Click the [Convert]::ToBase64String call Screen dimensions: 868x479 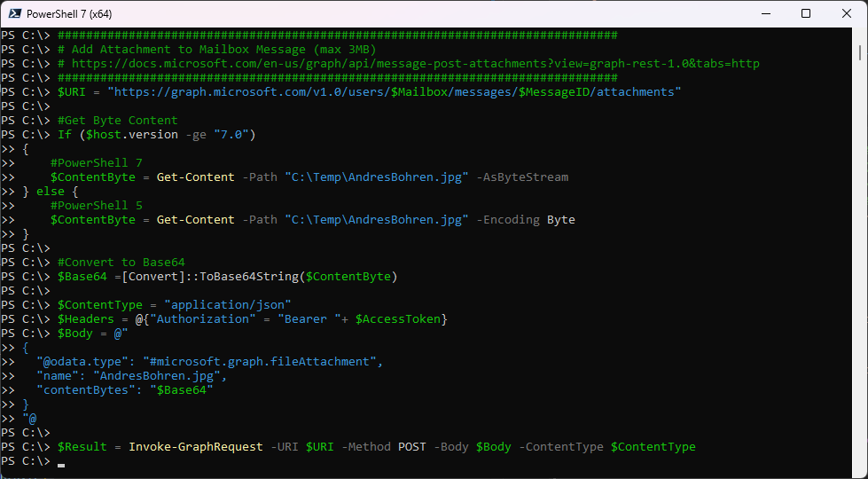[260, 277]
